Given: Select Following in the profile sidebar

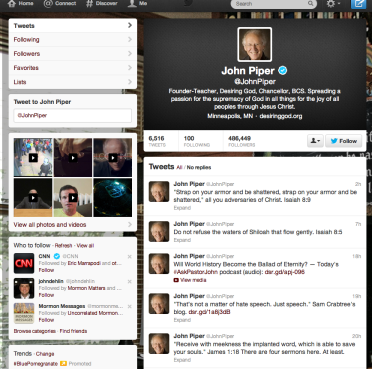Looking at the screenshot, I should pyautogui.click(x=73, y=40).
